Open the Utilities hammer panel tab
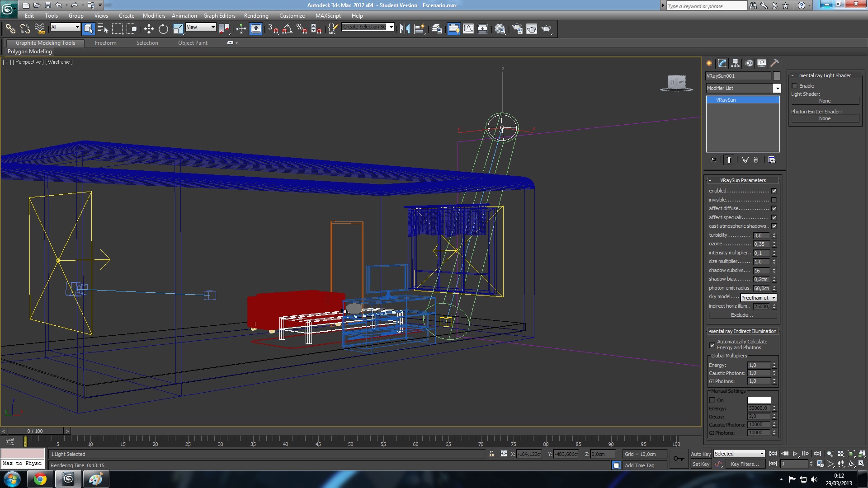 click(774, 63)
